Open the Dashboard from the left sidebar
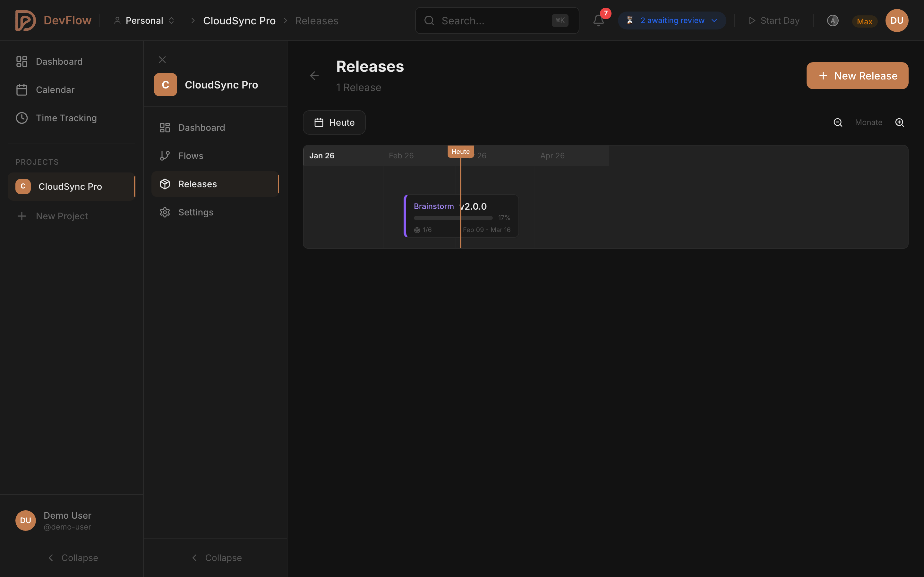Viewport: 924px width, 577px height. (x=59, y=61)
